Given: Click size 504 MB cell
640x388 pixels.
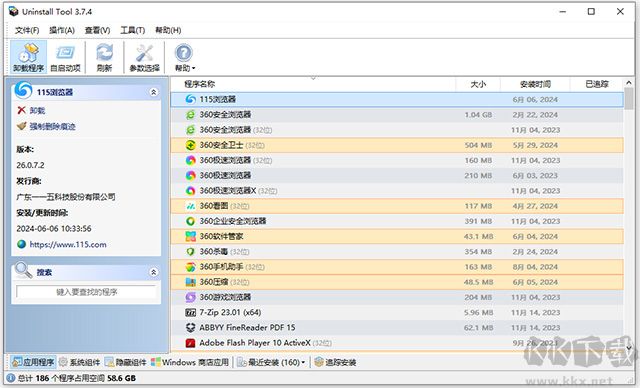Looking at the screenshot, I should coord(478,145).
